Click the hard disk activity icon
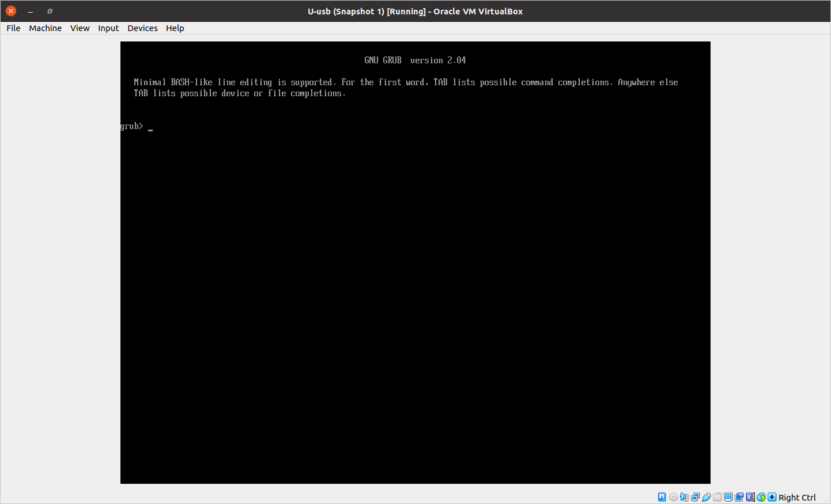Image resolution: width=831 pixels, height=504 pixels. (x=662, y=497)
